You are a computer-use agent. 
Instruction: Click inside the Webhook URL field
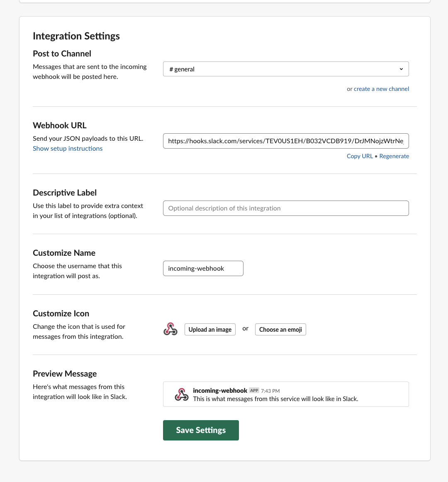pos(285,141)
